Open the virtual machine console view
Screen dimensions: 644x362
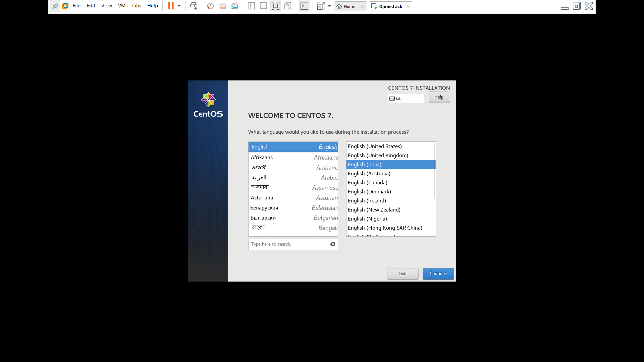point(304,6)
